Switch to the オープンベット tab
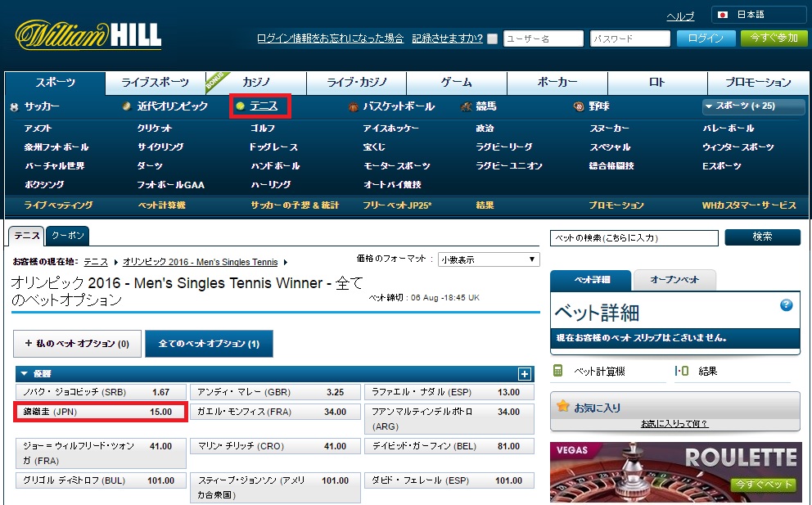The width and height of the screenshot is (812, 505). [674, 280]
